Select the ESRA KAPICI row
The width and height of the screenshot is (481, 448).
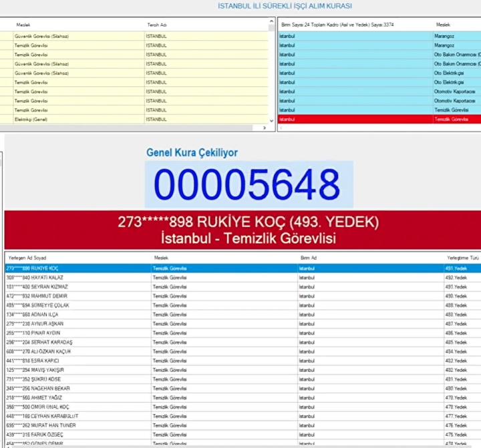[243, 361]
